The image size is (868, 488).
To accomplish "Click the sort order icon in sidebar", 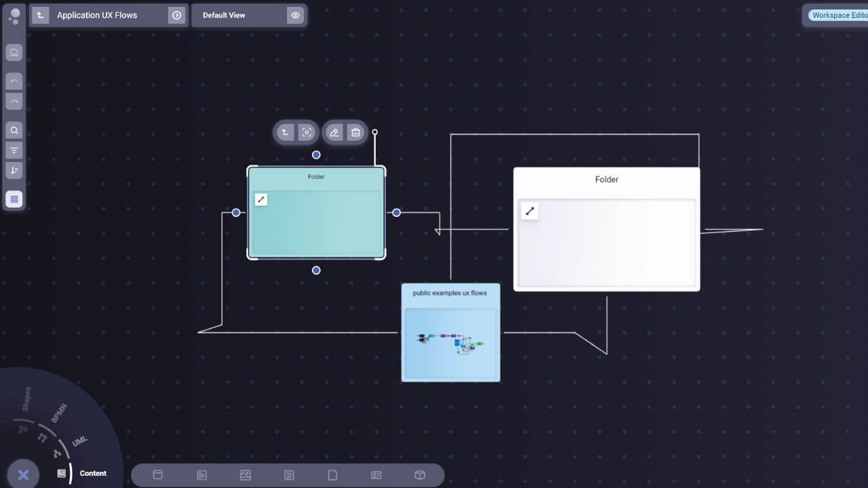I will pos(14,170).
